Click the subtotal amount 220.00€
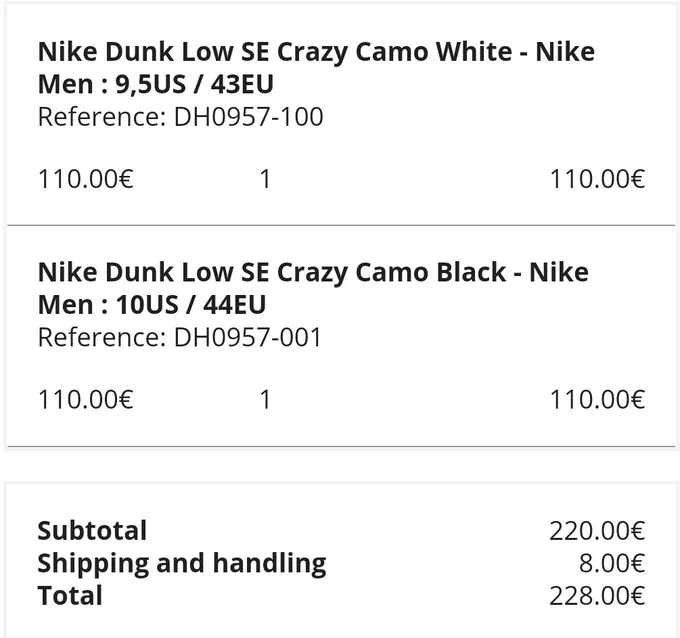This screenshot has width=680, height=638. [x=597, y=531]
